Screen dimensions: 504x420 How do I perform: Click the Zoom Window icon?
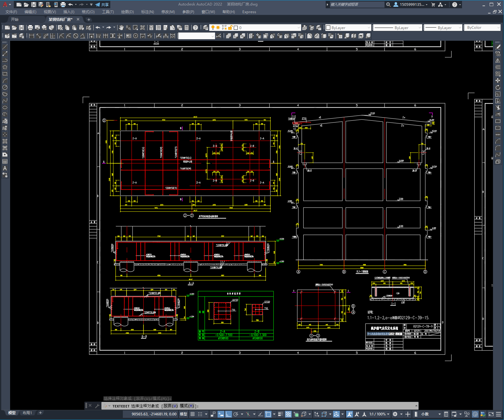coord(135,28)
